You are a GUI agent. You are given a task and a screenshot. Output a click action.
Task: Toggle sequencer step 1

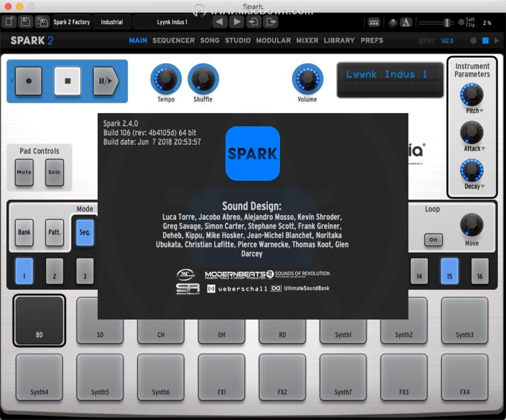click(x=24, y=271)
